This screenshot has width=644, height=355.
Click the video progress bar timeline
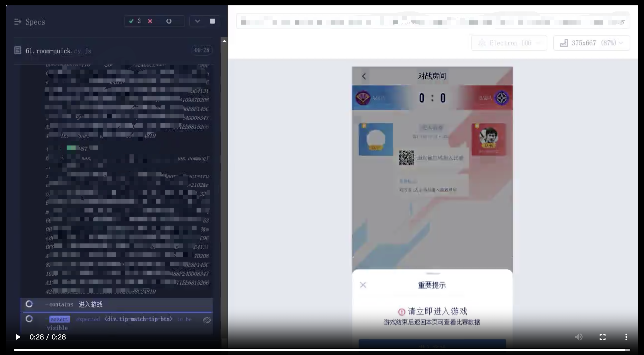coord(322,350)
